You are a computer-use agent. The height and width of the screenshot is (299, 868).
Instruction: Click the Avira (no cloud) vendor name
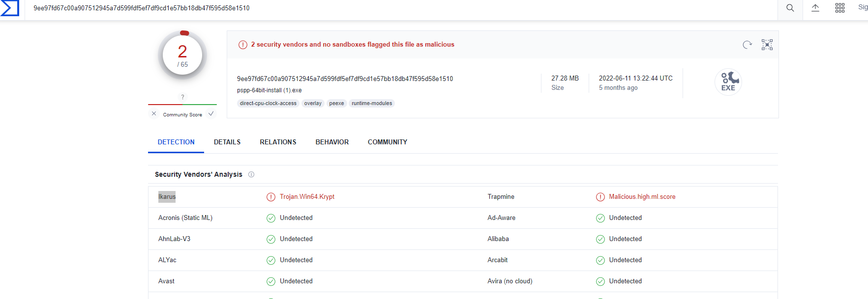click(x=510, y=281)
